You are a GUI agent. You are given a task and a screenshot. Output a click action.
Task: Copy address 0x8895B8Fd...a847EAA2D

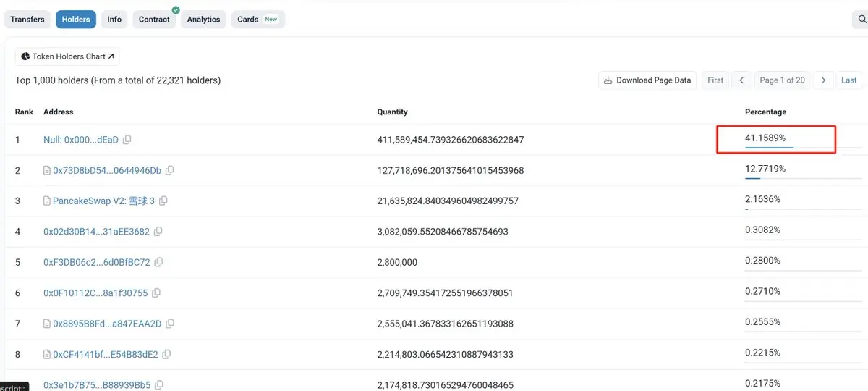pos(170,324)
